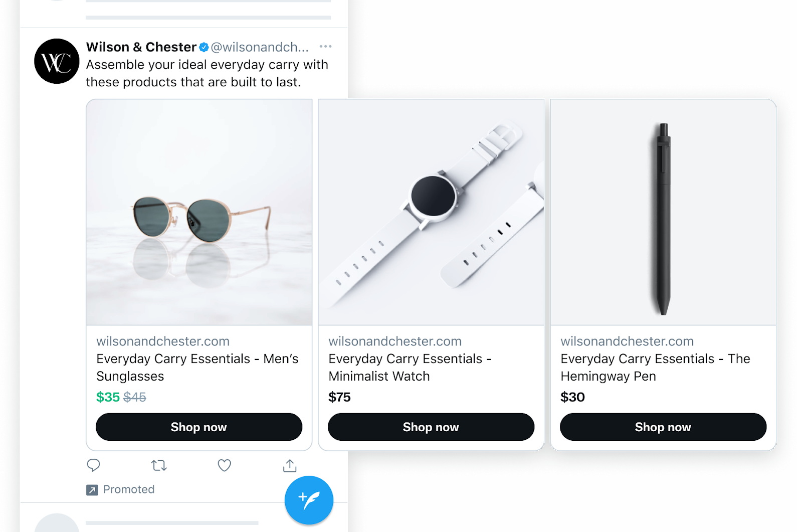Viewport: 797px width, 532px height.
Task: Open the sunglasses product image
Action: [x=199, y=212]
